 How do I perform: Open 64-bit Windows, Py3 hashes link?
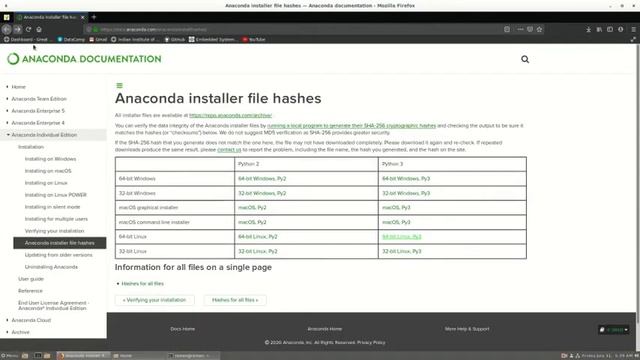coord(406,179)
